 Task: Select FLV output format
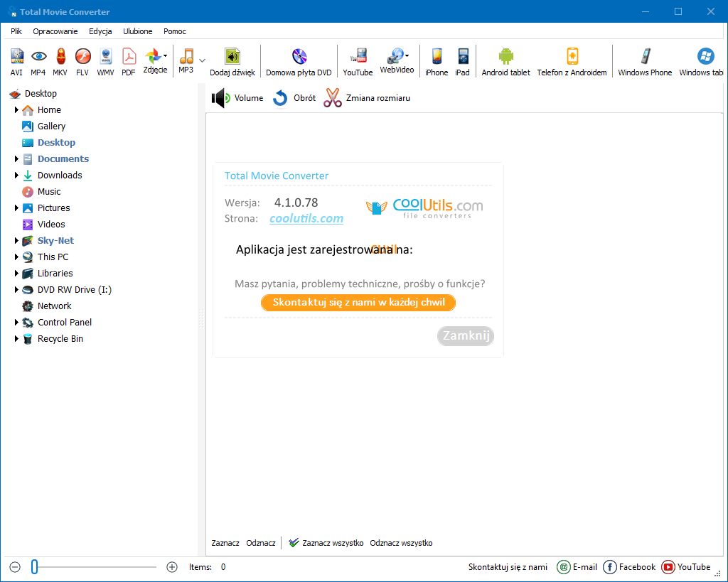[x=82, y=62]
